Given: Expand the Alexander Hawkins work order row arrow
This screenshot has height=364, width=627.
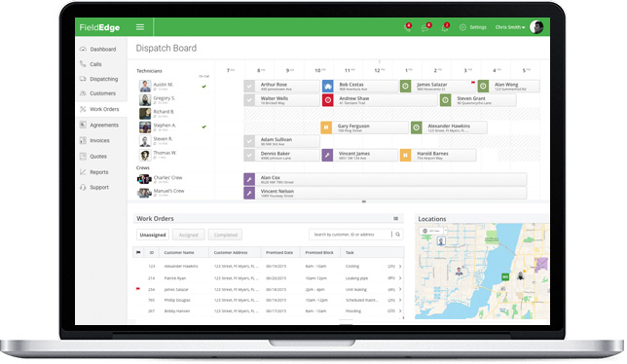Looking at the screenshot, I should coord(400,266).
